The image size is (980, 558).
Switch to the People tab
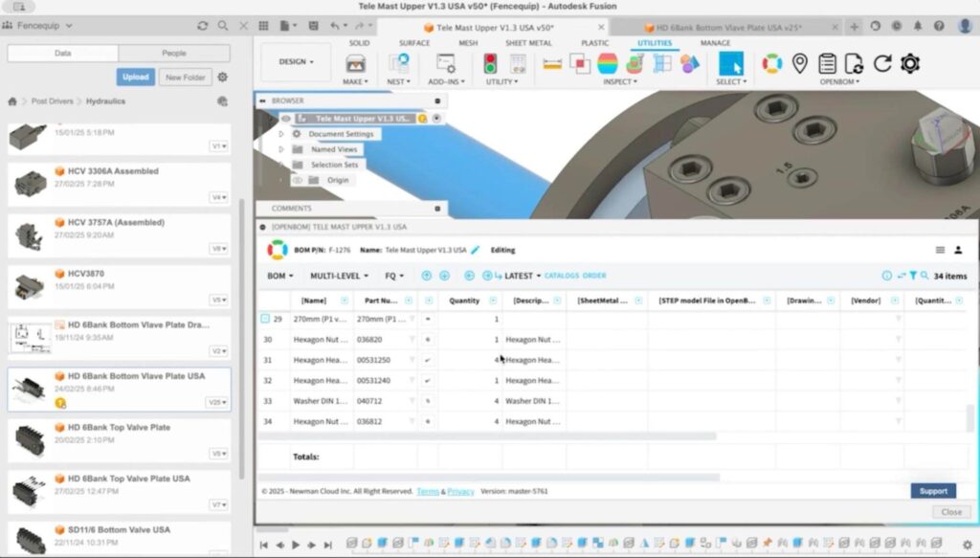point(174,53)
